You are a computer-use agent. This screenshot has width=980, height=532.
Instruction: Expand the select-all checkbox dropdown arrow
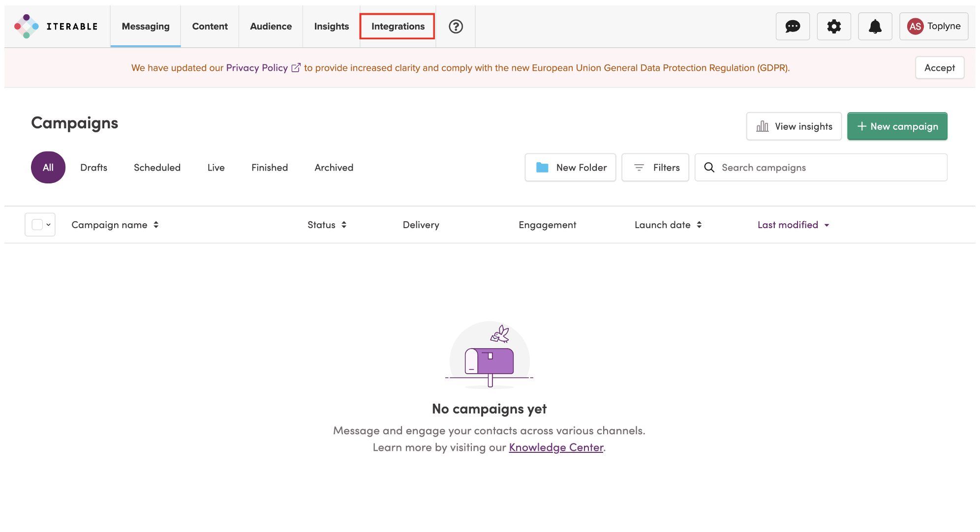click(x=49, y=225)
